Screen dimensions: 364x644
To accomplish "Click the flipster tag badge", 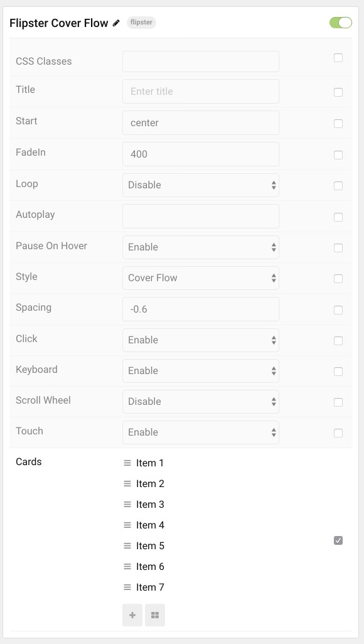I will (141, 23).
